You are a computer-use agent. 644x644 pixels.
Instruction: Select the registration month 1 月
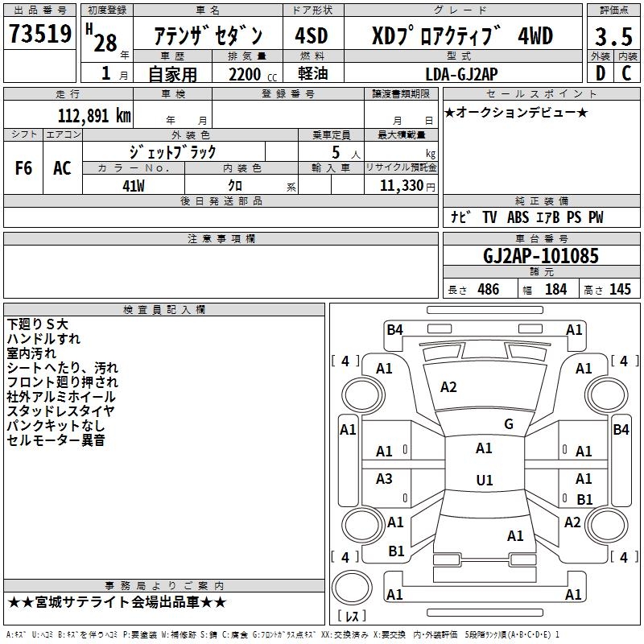[x=114, y=73]
